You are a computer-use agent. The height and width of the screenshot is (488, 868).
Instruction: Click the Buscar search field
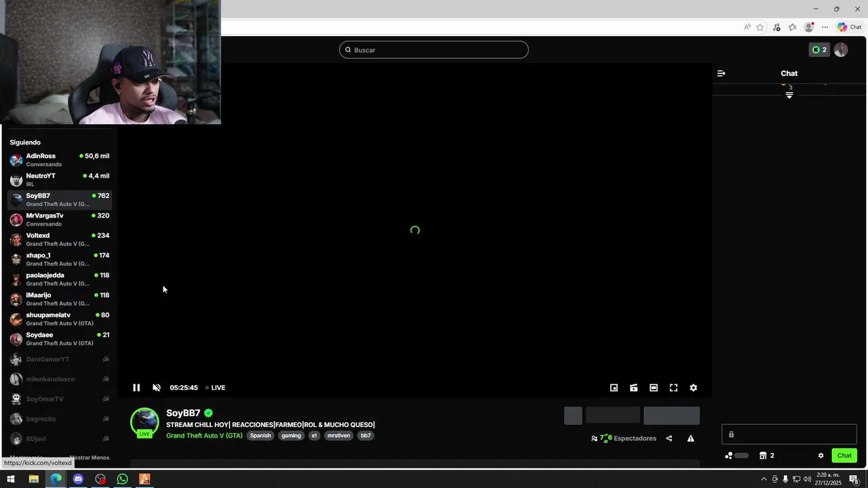tap(434, 49)
